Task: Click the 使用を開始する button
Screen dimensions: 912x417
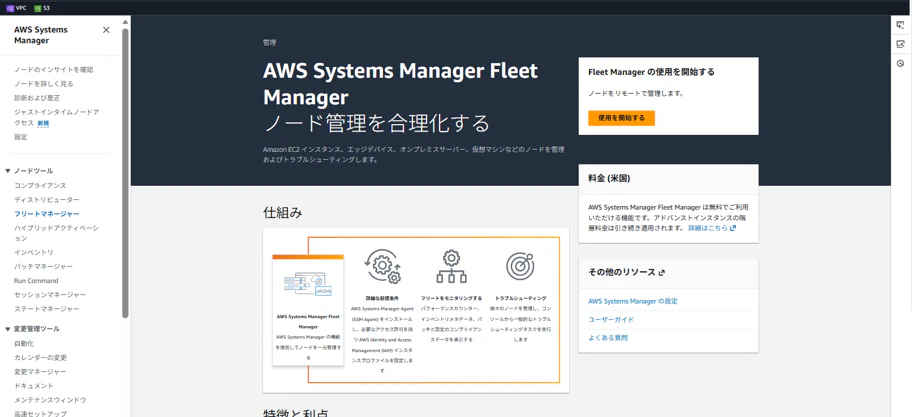Action: point(621,118)
